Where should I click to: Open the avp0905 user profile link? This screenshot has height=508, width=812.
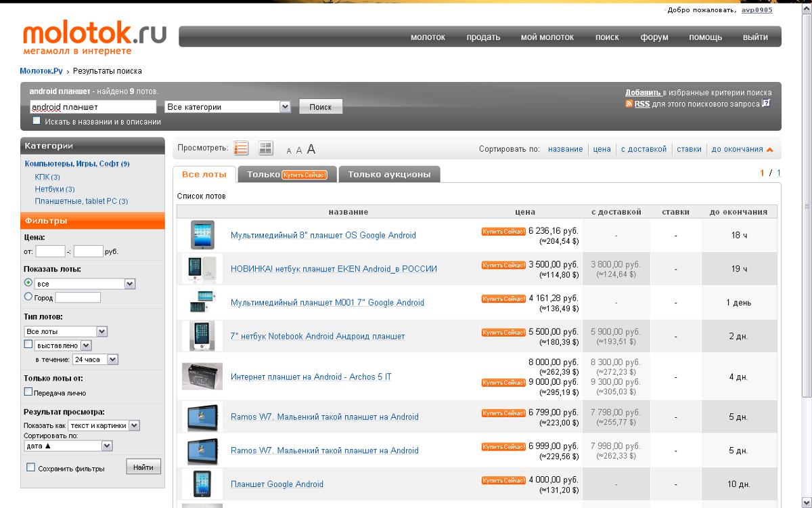757,10
